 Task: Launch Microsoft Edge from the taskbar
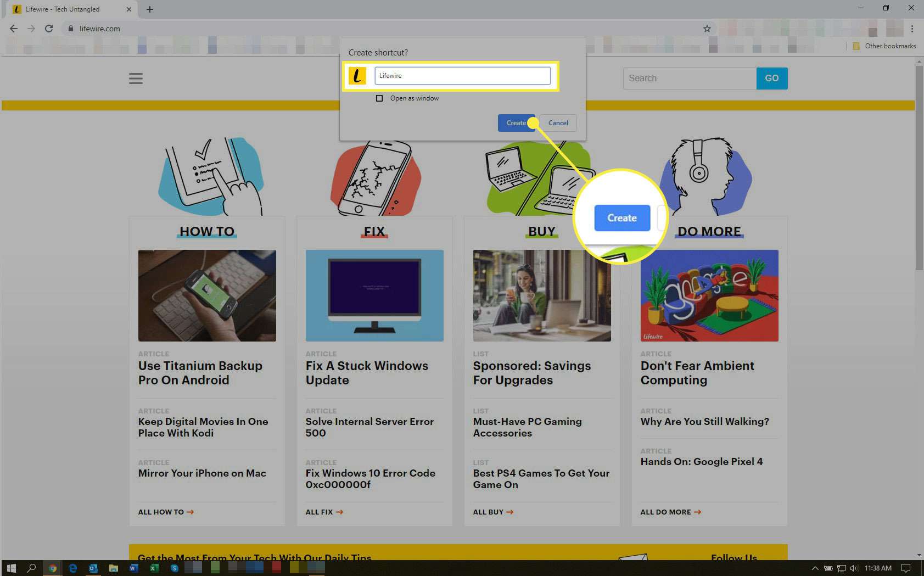point(72,568)
